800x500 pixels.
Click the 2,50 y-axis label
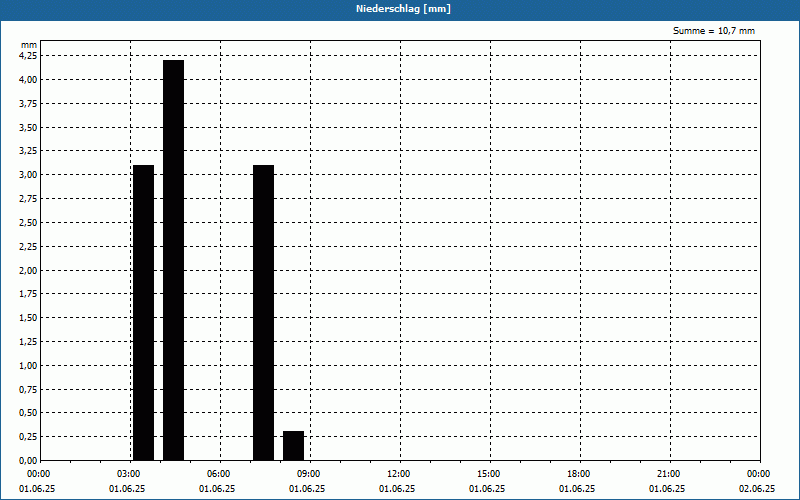(x=28, y=223)
